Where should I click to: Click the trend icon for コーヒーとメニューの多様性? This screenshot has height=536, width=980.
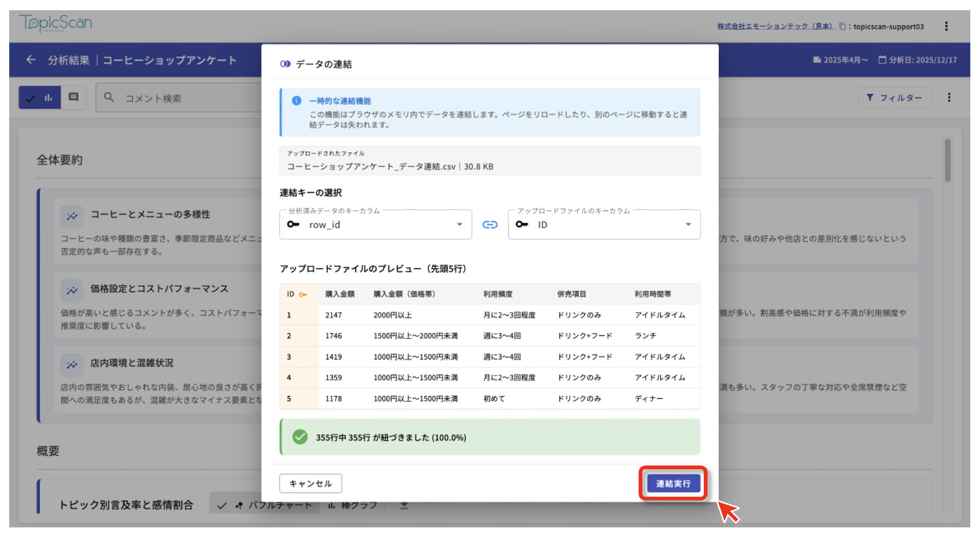[72, 216]
